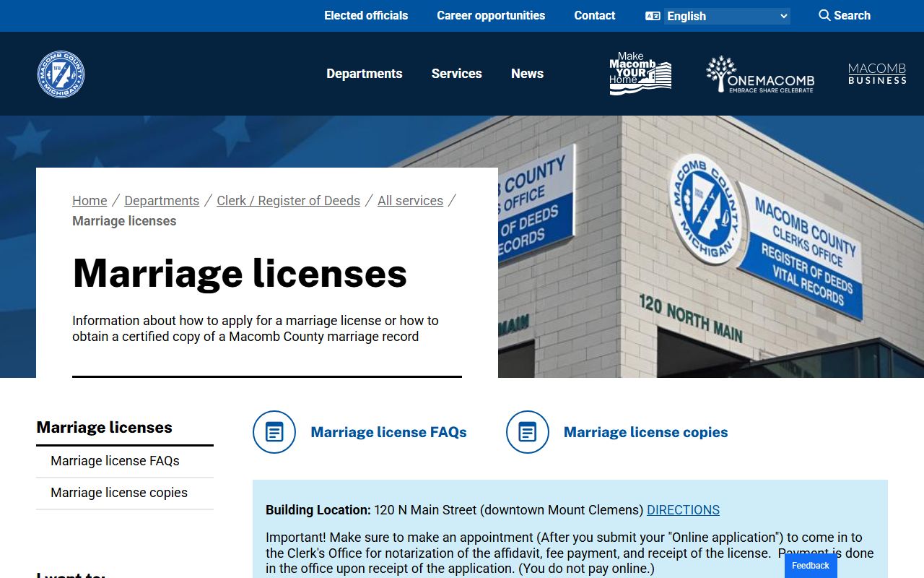Open the English language dropdown
Image resolution: width=924 pixels, height=578 pixels.
727,16
